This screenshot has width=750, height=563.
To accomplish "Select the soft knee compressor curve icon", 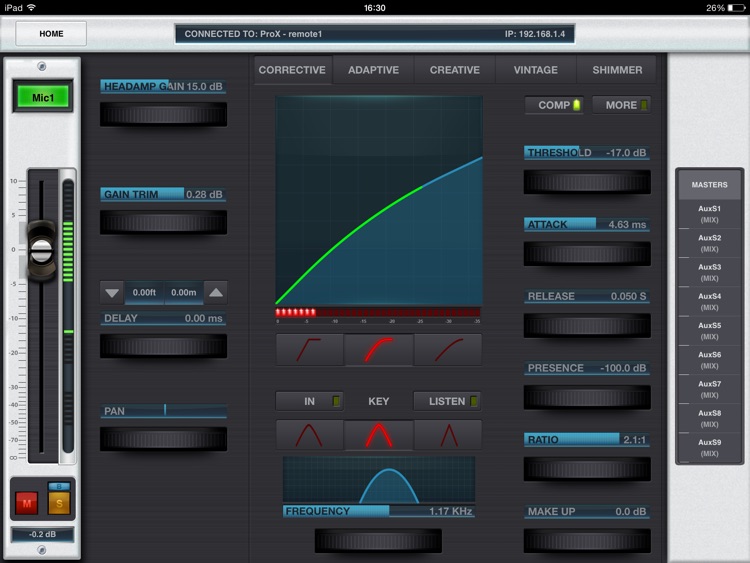I will tap(448, 350).
